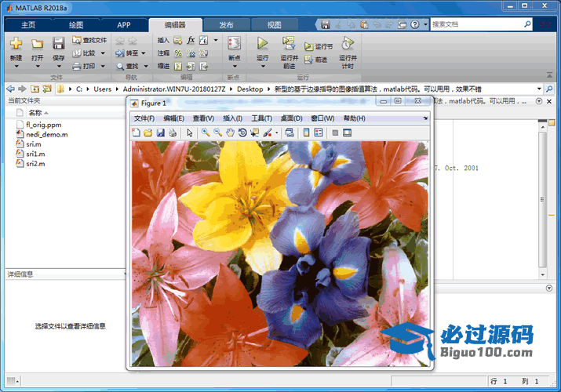
Task: Click the Find Files (查找文件) button
Action: [89, 40]
